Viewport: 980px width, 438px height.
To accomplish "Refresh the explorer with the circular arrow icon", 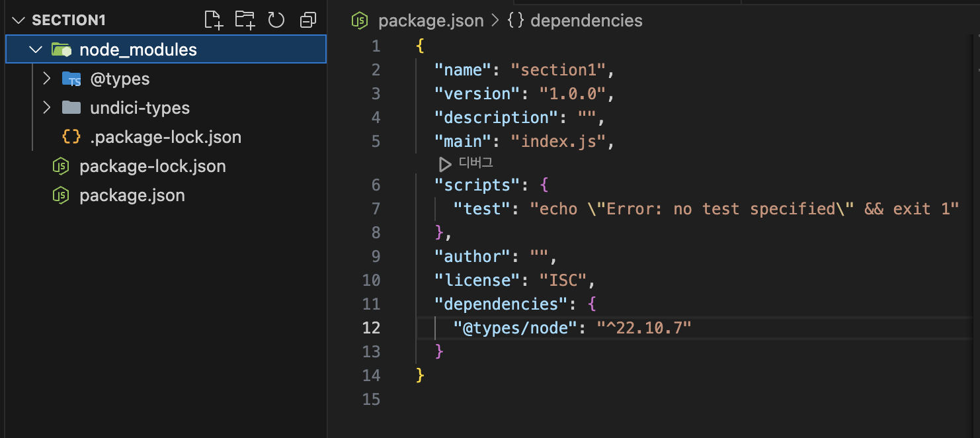I will (276, 21).
